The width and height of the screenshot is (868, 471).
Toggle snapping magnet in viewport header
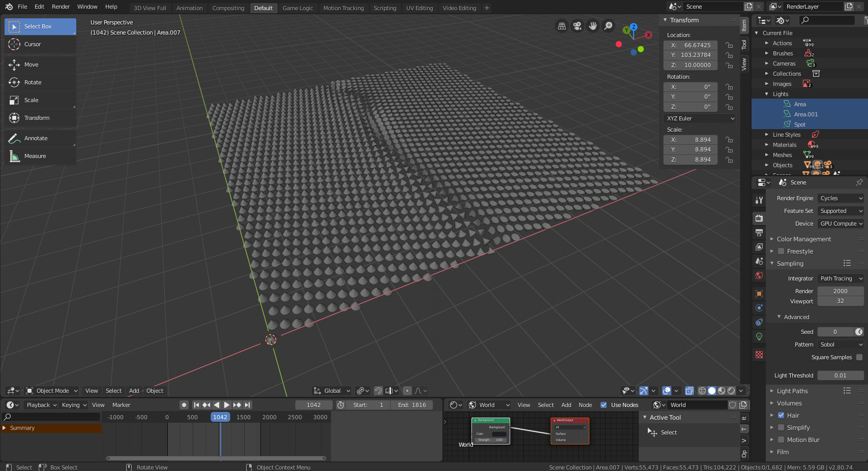point(378,391)
